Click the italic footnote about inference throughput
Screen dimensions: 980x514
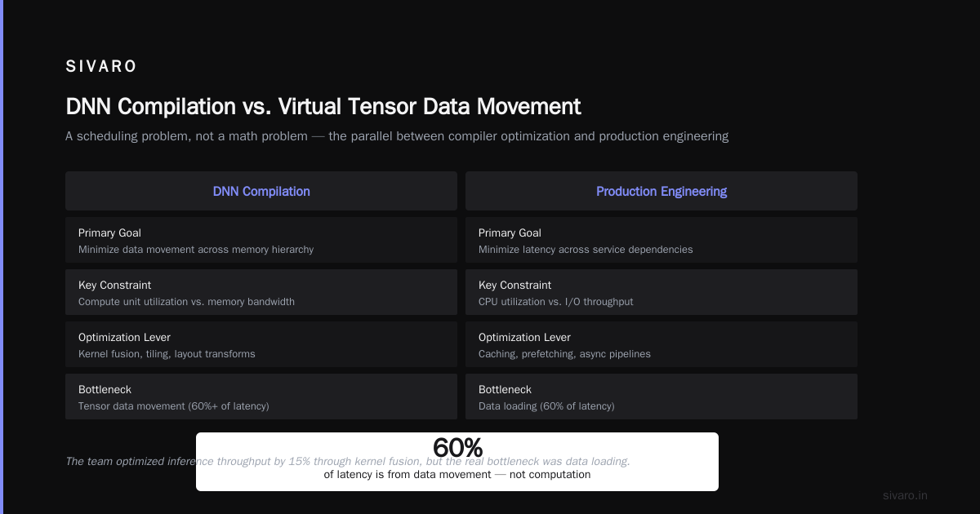[x=348, y=461]
